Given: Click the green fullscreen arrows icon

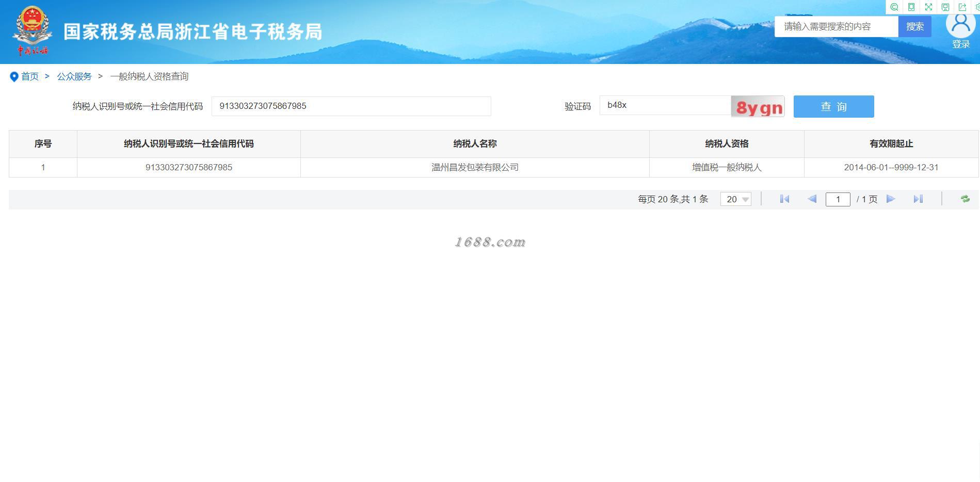Looking at the screenshot, I should (928, 7).
